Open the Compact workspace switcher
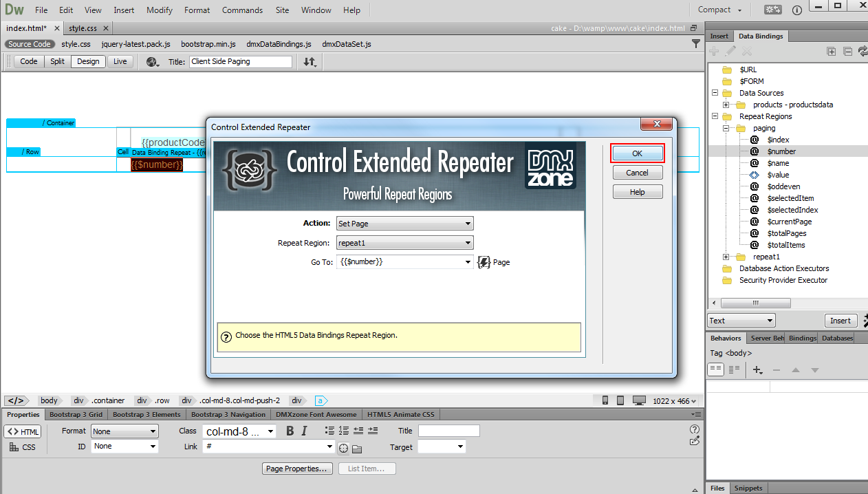868x494 pixels. [x=720, y=10]
